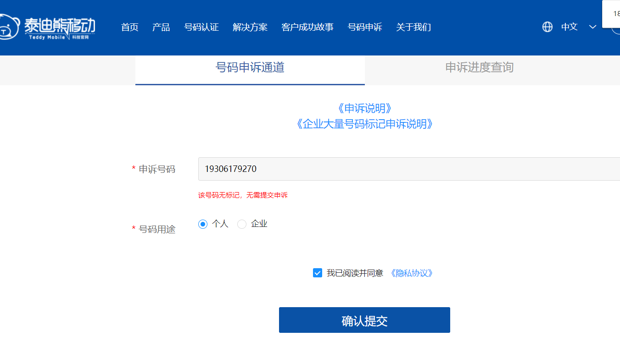Open the 《申诉说明》 link
Image resolution: width=620 pixels, height=364 pixels.
pos(364,108)
